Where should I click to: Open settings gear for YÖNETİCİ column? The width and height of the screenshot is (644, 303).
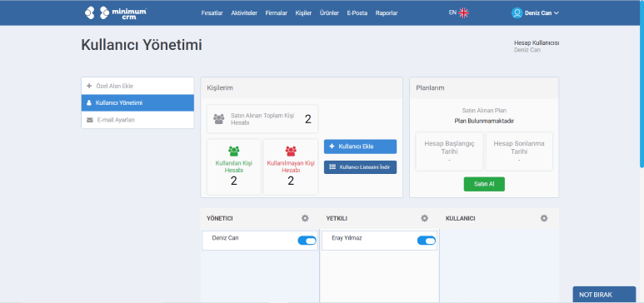(x=305, y=218)
